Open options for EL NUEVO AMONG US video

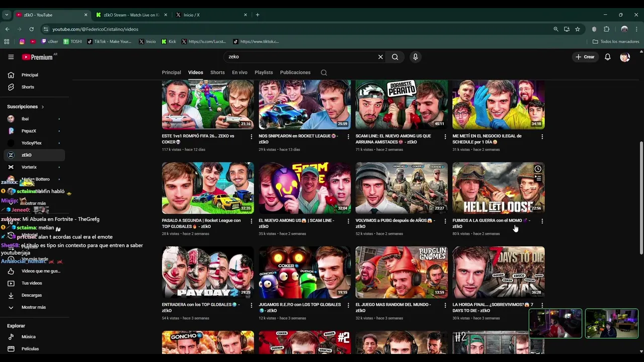click(x=348, y=221)
